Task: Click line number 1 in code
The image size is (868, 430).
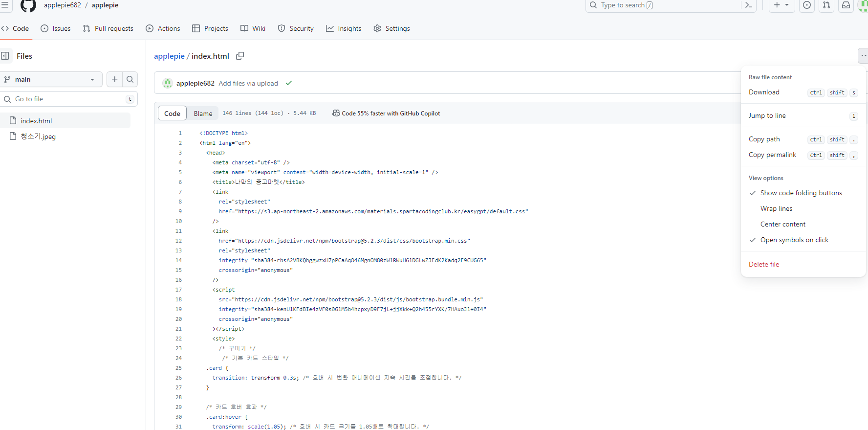Action: (x=180, y=133)
